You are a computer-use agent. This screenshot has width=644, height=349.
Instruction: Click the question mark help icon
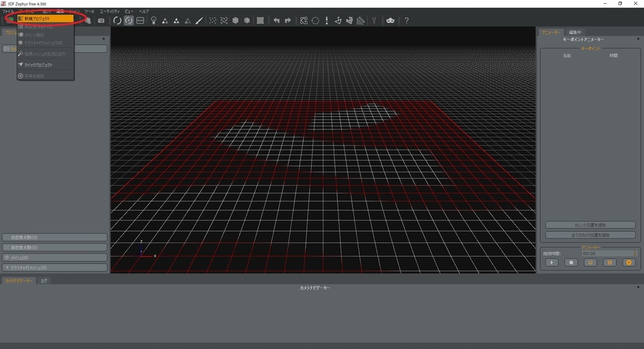(407, 21)
